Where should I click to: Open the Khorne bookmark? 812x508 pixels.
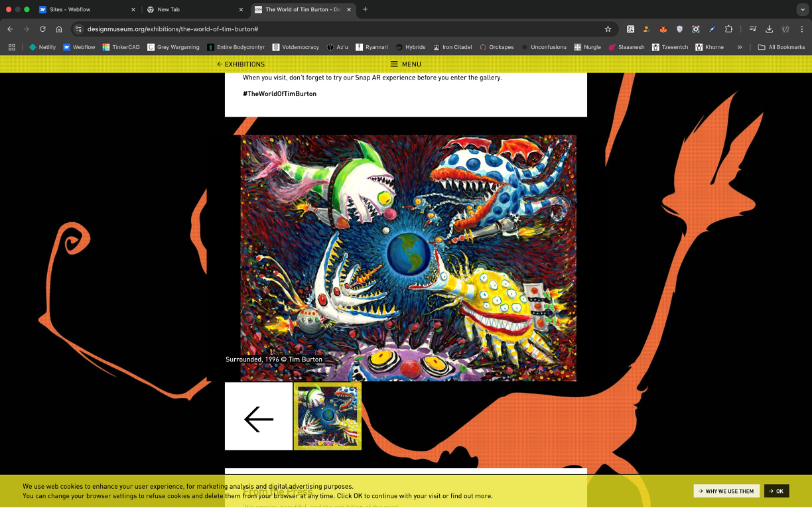click(709, 47)
